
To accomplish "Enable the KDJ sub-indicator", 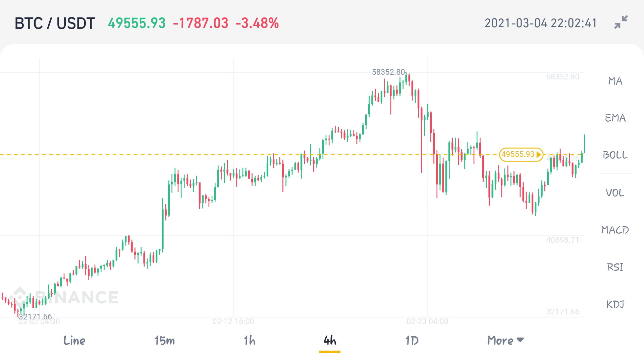I will 615,304.
